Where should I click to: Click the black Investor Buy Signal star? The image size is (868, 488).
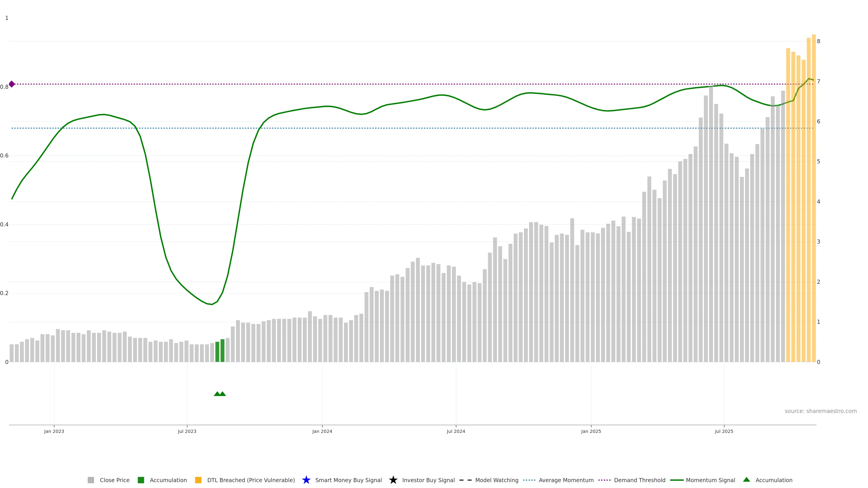tap(393, 480)
